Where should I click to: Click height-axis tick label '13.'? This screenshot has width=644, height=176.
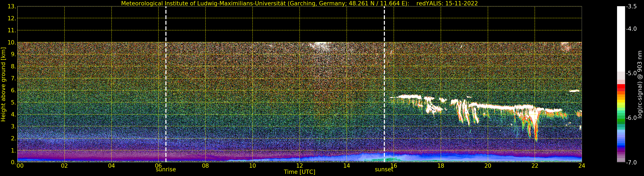pos(12,6)
